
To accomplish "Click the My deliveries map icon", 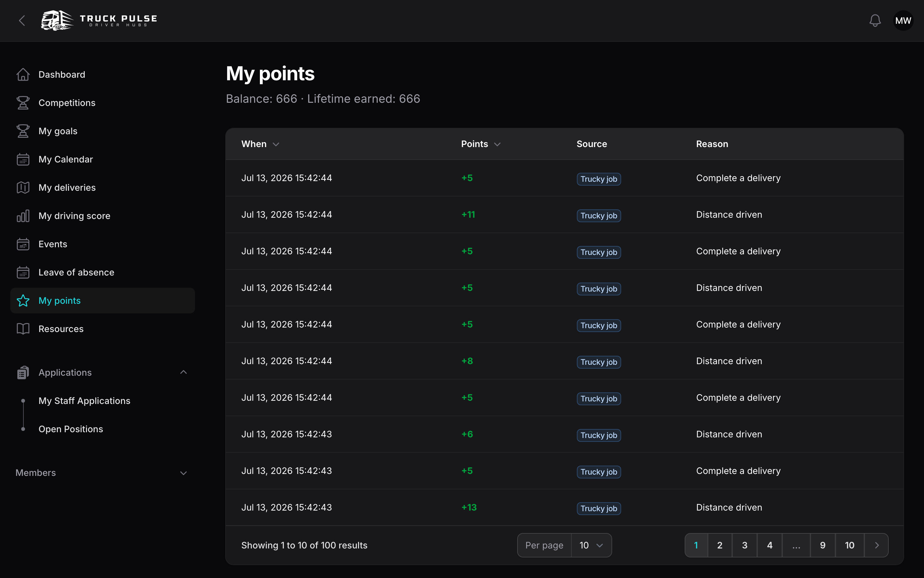I will tap(23, 188).
